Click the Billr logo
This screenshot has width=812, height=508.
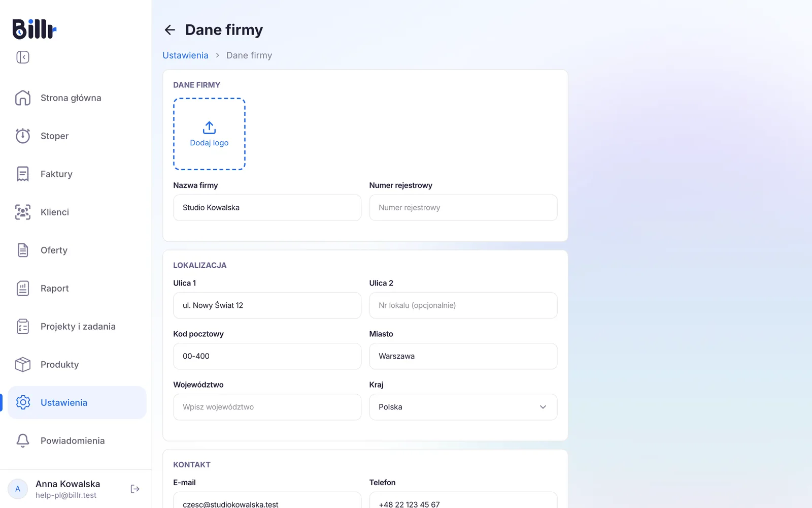[x=35, y=29]
